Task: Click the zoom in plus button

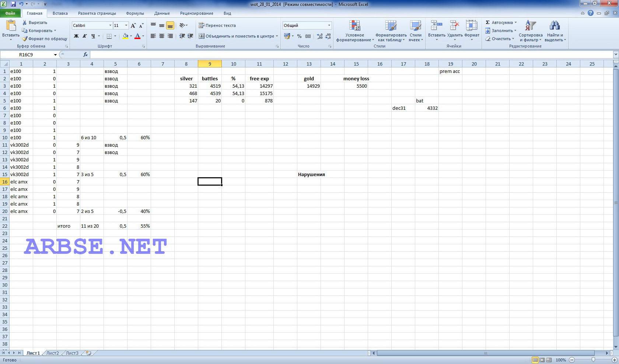Action: tap(614, 360)
